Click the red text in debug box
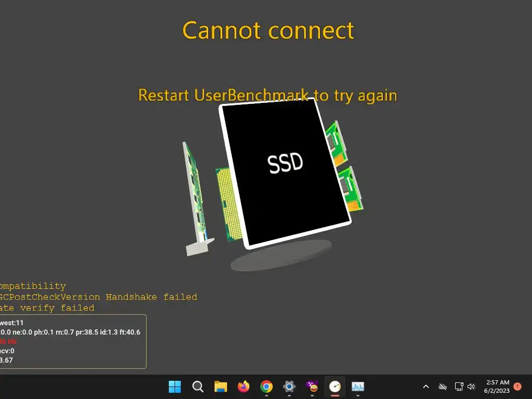532x399 pixels. tap(8, 341)
